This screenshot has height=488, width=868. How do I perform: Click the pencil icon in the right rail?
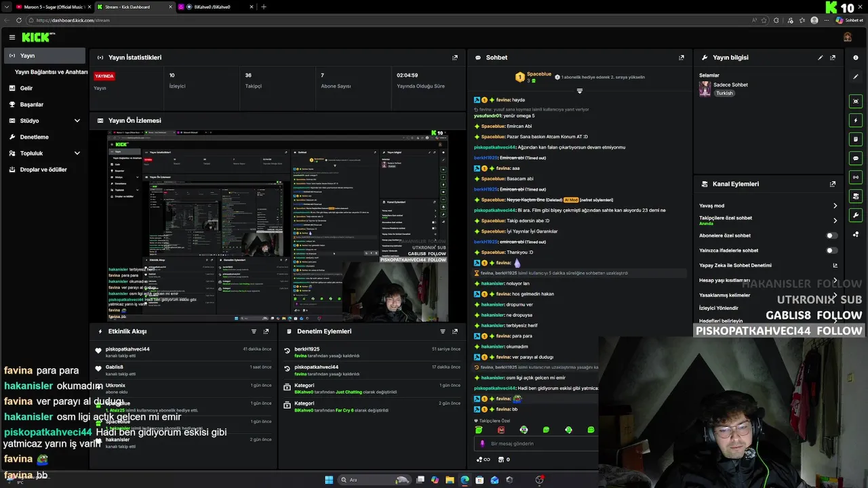coord(856,77)
